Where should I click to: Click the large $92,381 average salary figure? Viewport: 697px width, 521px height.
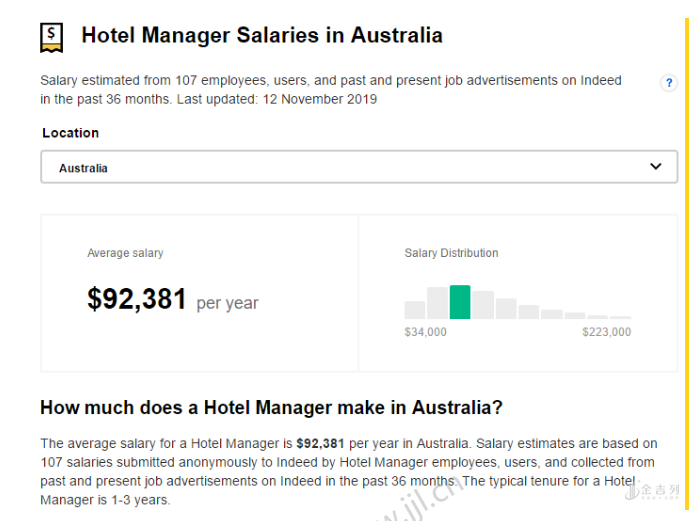[137, 299]
